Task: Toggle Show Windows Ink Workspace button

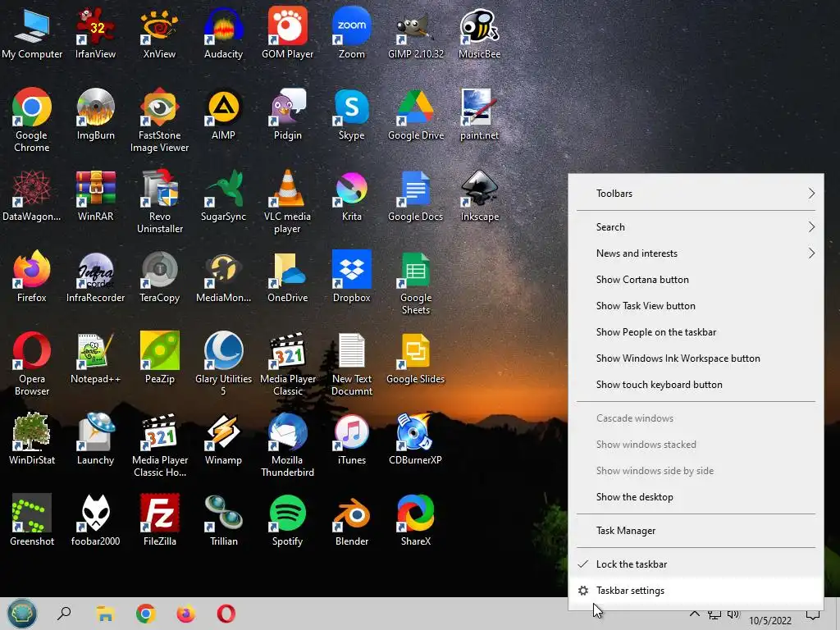Action: click(x=696, y=358)
